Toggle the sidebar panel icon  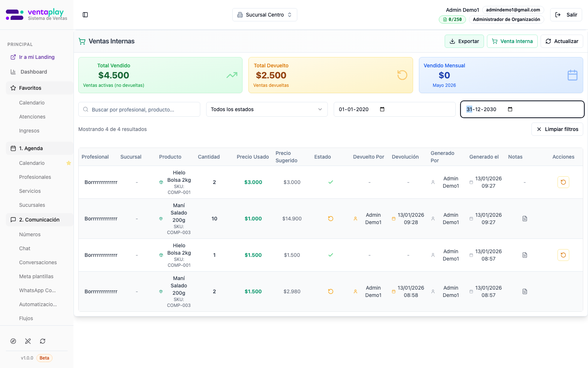point(85,15)
